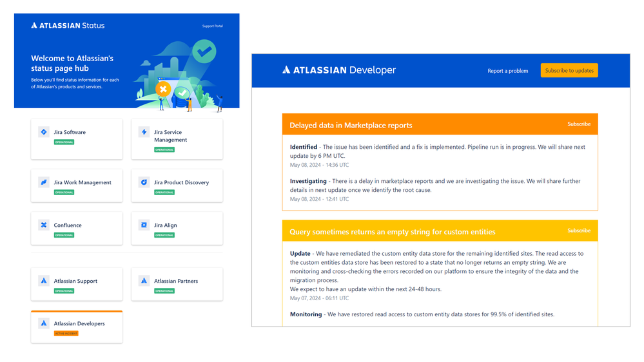Click the Atlassian Developer header logo
This screenshot has width=644, height=362.
(339, 70)
